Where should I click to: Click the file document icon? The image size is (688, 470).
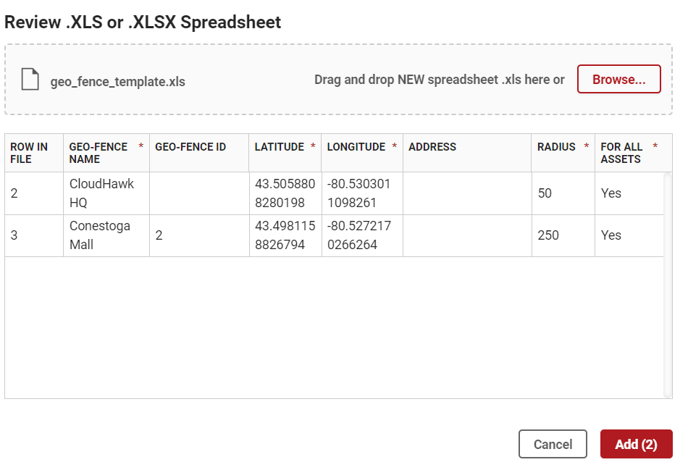pos(30,80)
